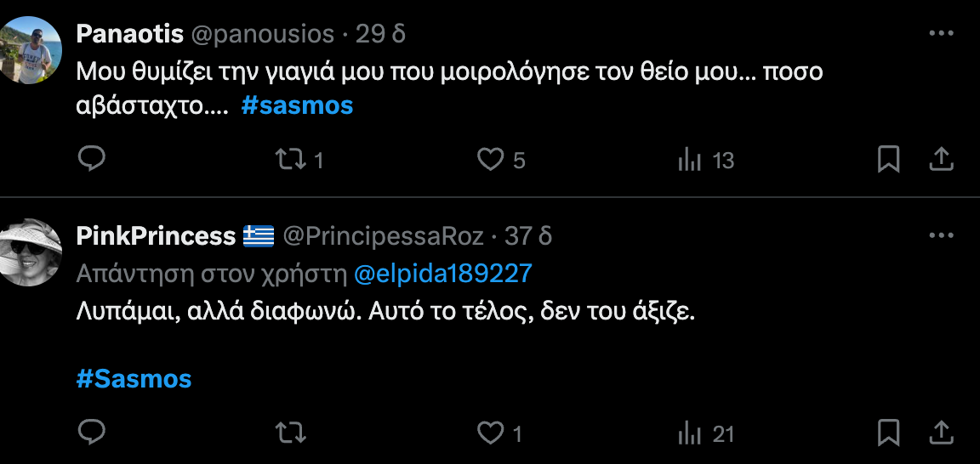Open more options for PinkPrincess's tweet
The width and height of the screenshot is (980, 464).
point(941,235)
